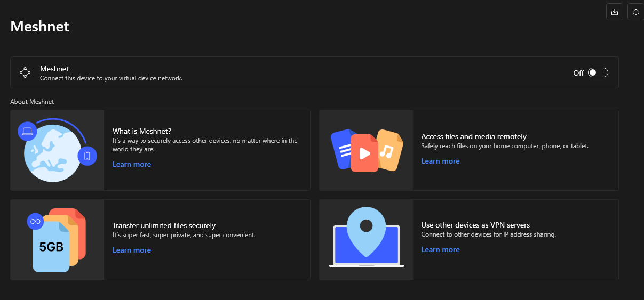Click the 'Connect this device to your virtual device network.' text

[x=111, y=78]
